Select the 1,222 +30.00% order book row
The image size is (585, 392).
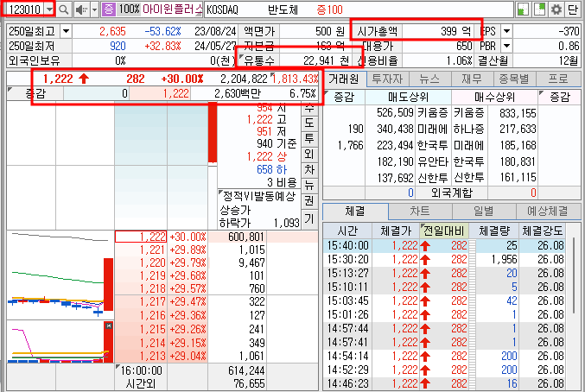pyautogui.click(x=216, y=237)
